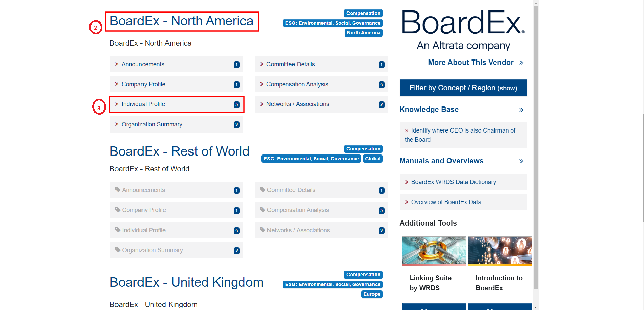
Task: Click the tag icon beside Rest of World Committee Details
Action: (x=263, y=190)
